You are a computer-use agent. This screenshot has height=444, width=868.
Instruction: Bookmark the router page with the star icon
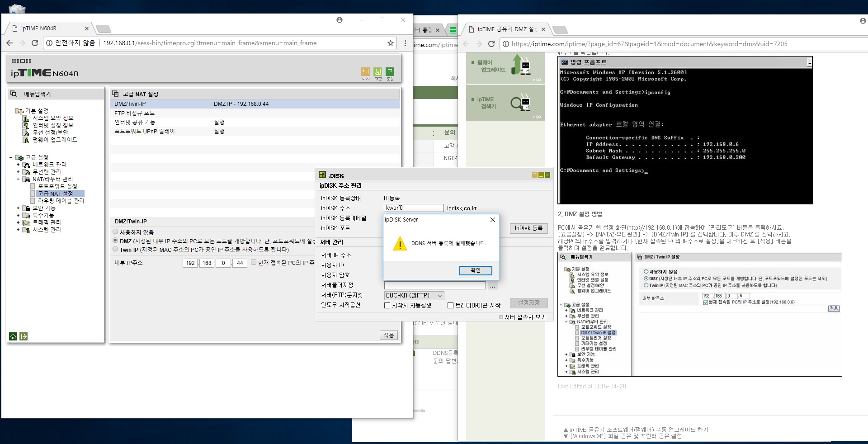click(x=391, y=43)
